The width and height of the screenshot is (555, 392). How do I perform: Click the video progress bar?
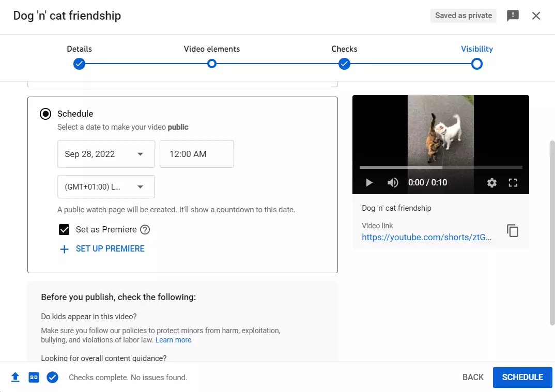pyautogui.click(x=440, y=166)
